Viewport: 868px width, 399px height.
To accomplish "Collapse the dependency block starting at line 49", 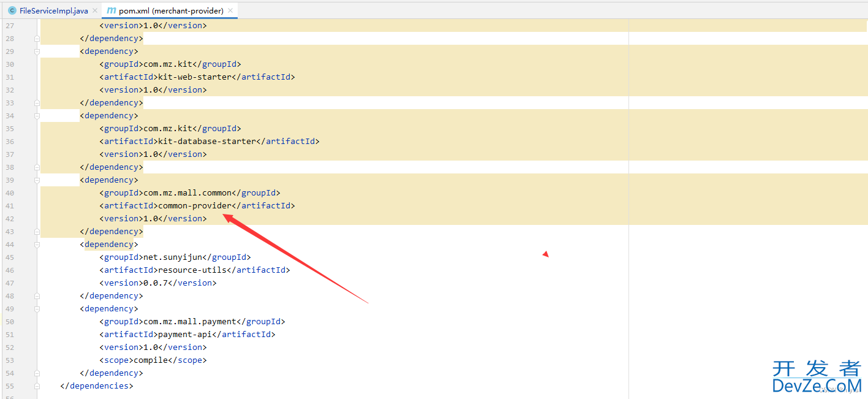I will [x=37, y=309].
